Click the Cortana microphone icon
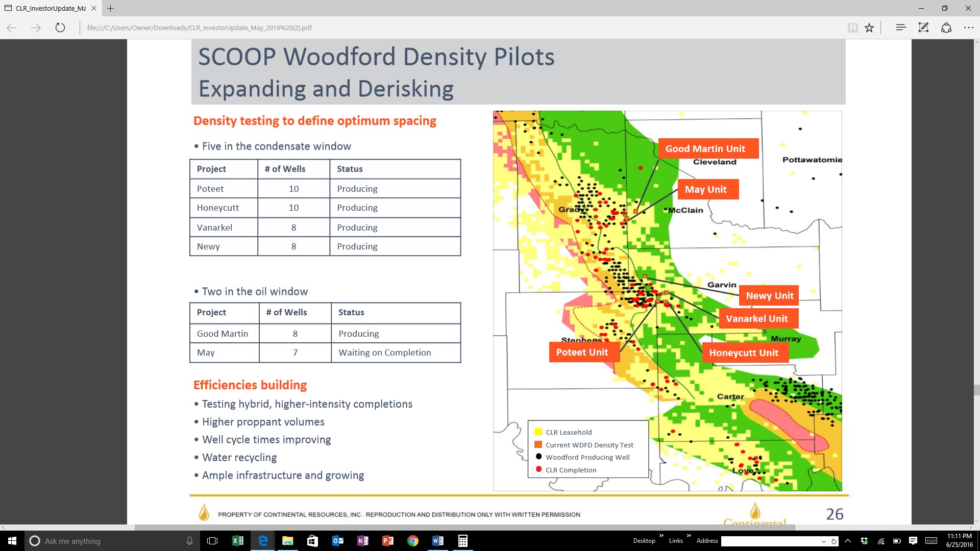This screenshot has width=980, height=551. [189, 541]
